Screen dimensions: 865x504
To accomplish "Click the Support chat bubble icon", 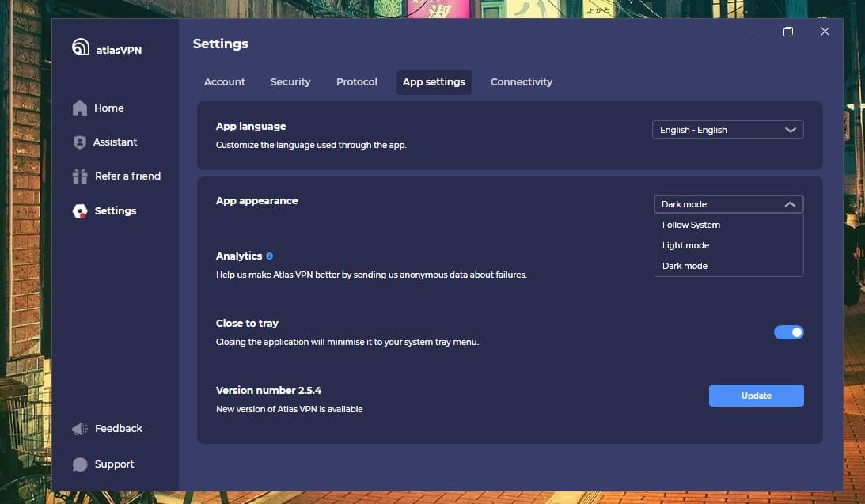I will click(x=80, y=464).
